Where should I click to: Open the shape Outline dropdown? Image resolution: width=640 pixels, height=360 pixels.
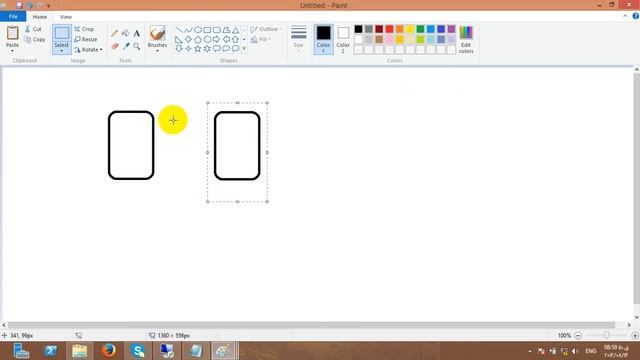click(266, 29)
